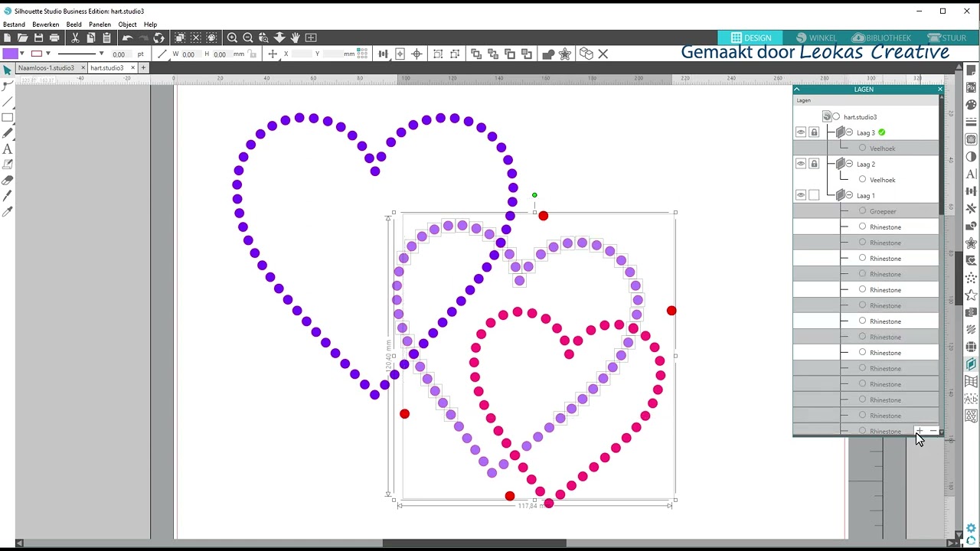Toggle aspect ratio lock beside mm
Viewport: 980px width, 551px height.
click(x=252, y=54)
